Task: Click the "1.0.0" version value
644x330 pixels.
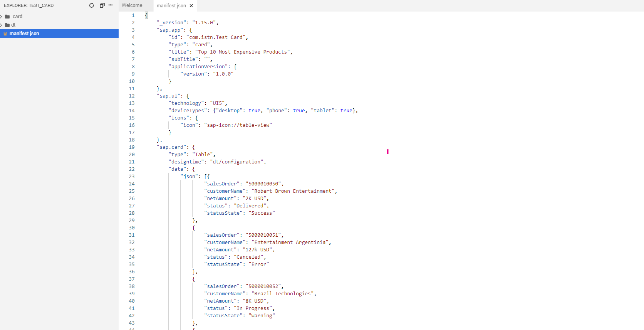Action: [x=223, y=74]
